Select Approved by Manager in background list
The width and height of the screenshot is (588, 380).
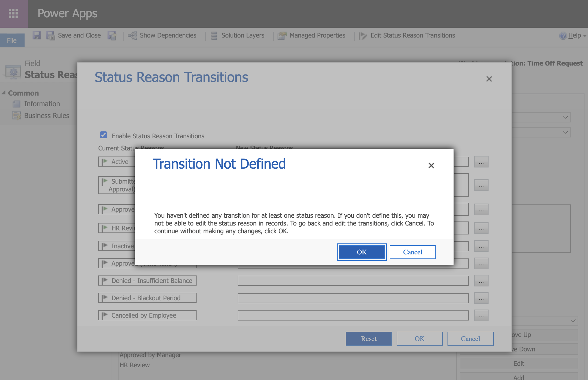150,355
